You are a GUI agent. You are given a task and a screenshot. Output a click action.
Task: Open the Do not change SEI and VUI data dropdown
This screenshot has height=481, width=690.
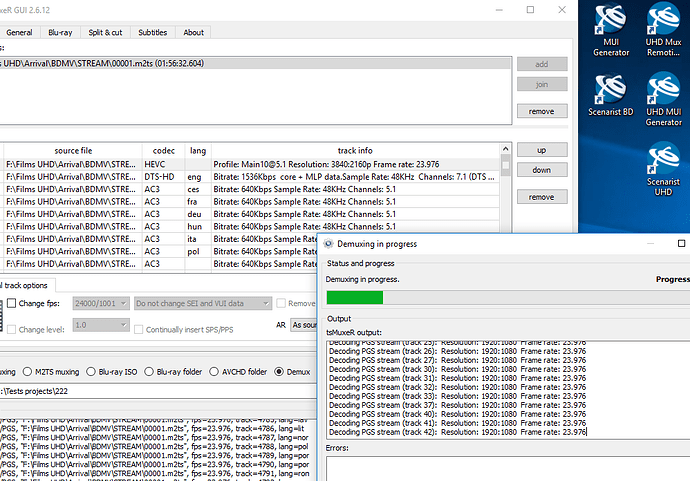pos(203,303)
